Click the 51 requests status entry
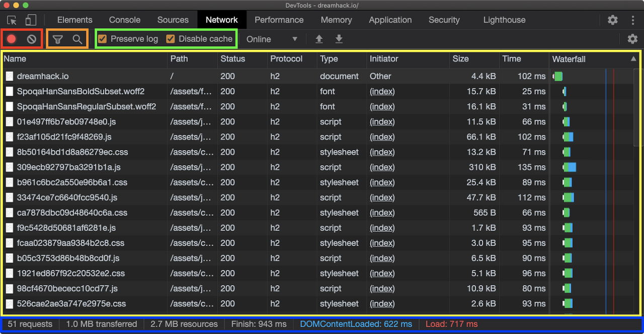This screenshot has height=334, width=644. [30, 324]
